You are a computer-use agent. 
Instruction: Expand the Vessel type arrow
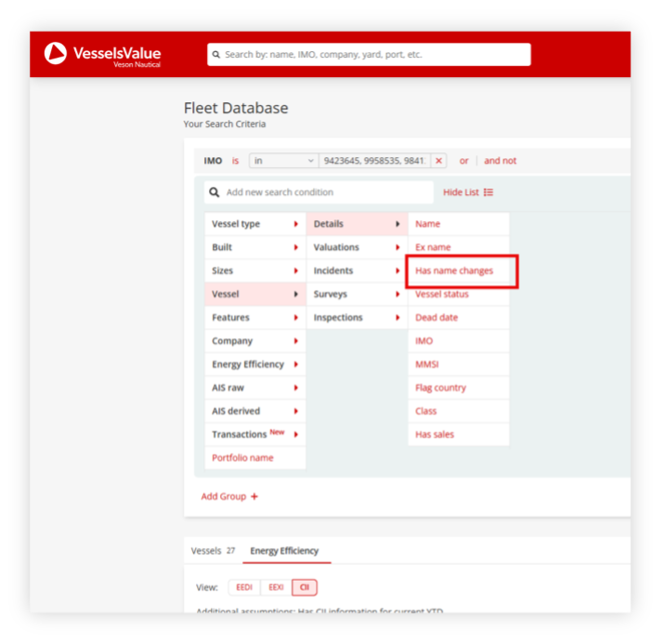tap(296, 224)
